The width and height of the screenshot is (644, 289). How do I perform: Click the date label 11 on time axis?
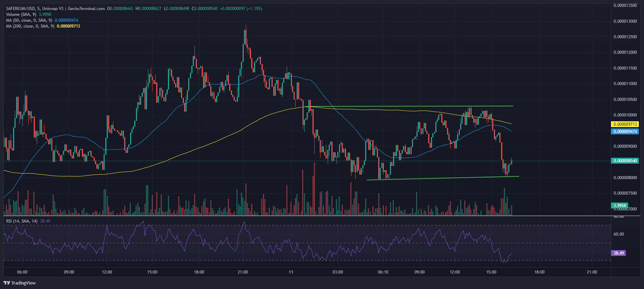[291, 272]
